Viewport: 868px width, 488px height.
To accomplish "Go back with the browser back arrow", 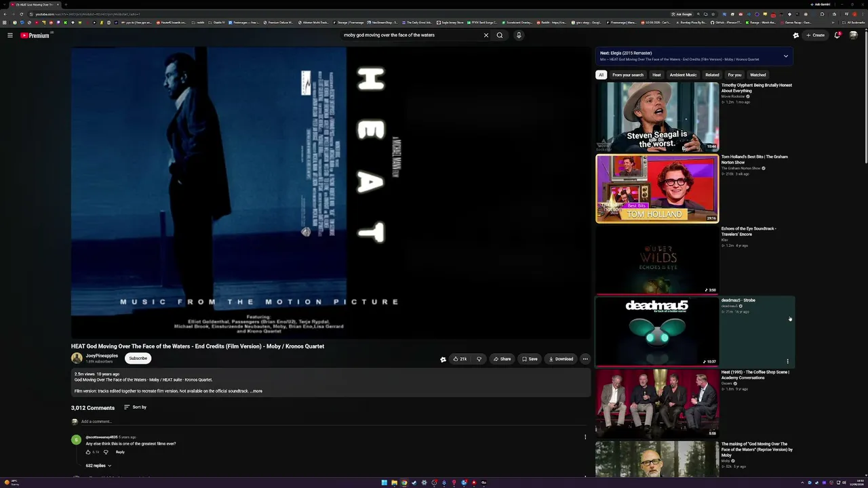I will click(x=5, y=14).
